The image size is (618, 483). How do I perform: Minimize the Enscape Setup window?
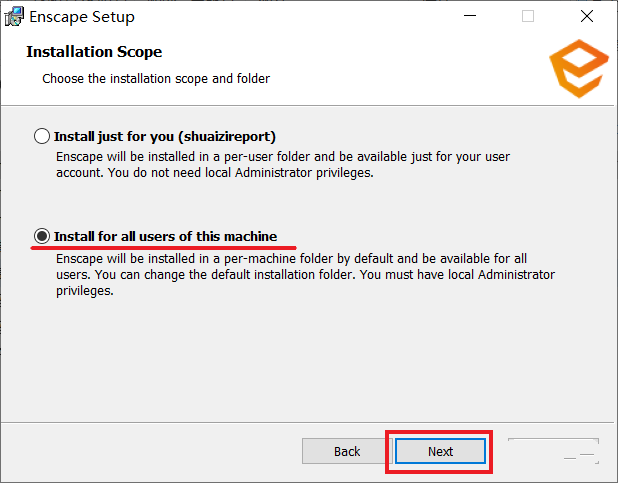coord(469,16)
